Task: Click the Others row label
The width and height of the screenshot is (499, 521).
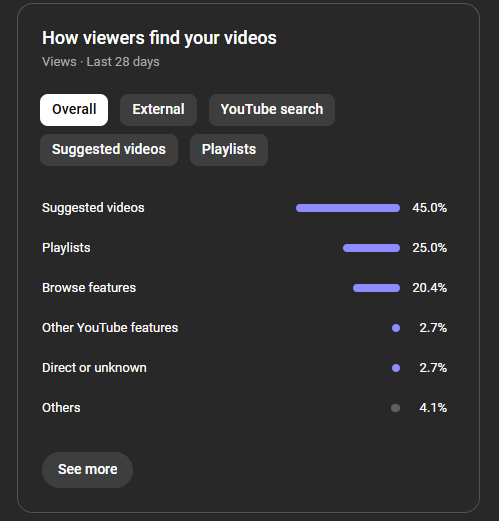Action: click(x=61, y=408)
